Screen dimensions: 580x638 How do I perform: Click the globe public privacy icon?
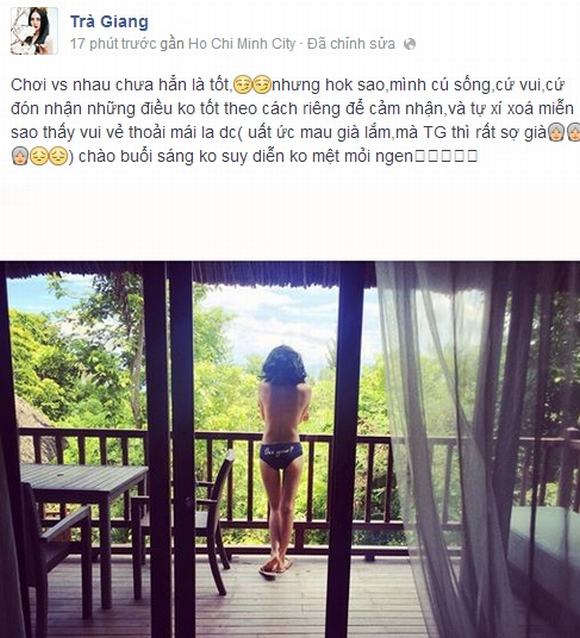click(x=409, y=44)
